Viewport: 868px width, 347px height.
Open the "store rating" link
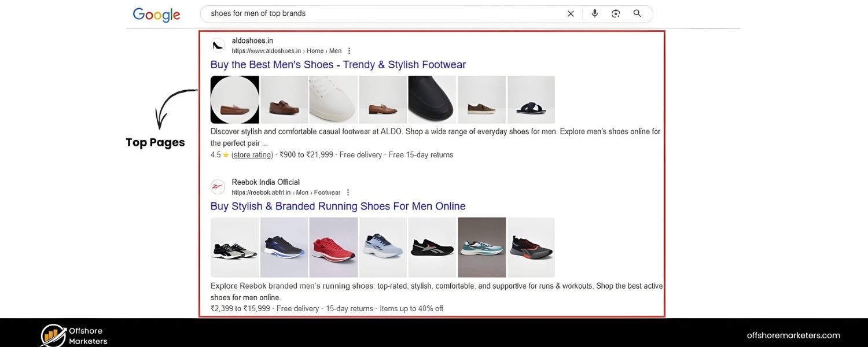click(251, 154)
